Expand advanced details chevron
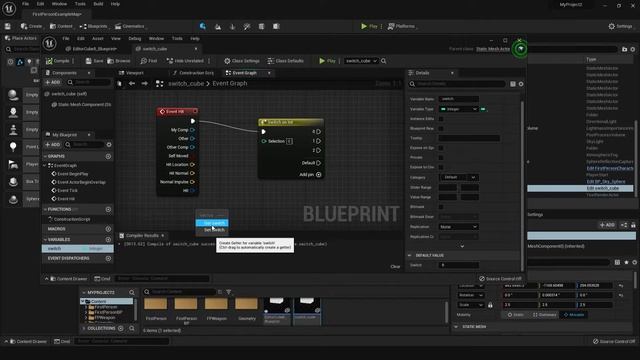This screenshot has width=640, height=360. click(462, 246)
